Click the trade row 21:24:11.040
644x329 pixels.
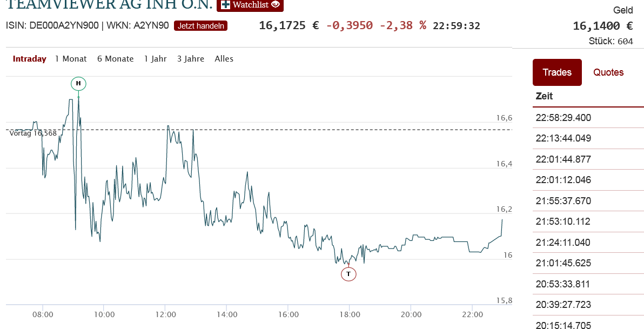click(x=563, y=243)
